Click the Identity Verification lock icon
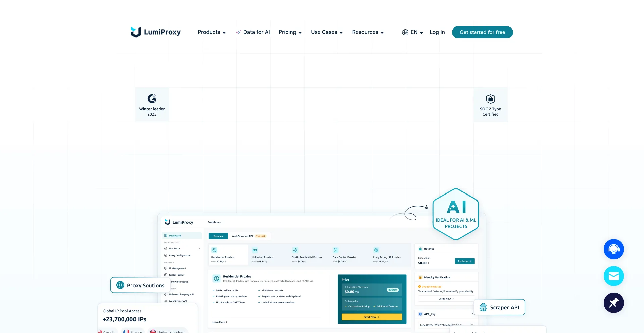Screen dimensions: 644x333 (420, 277)
